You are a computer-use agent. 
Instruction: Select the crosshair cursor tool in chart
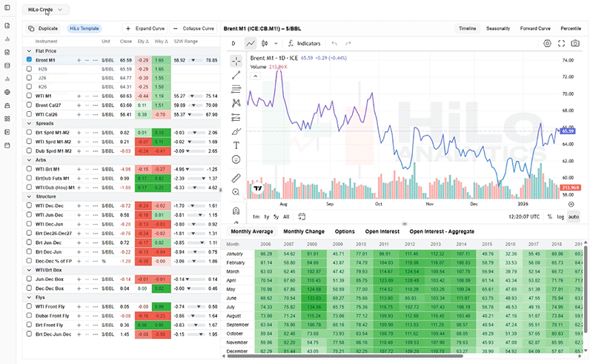click(x=236, y=61)
